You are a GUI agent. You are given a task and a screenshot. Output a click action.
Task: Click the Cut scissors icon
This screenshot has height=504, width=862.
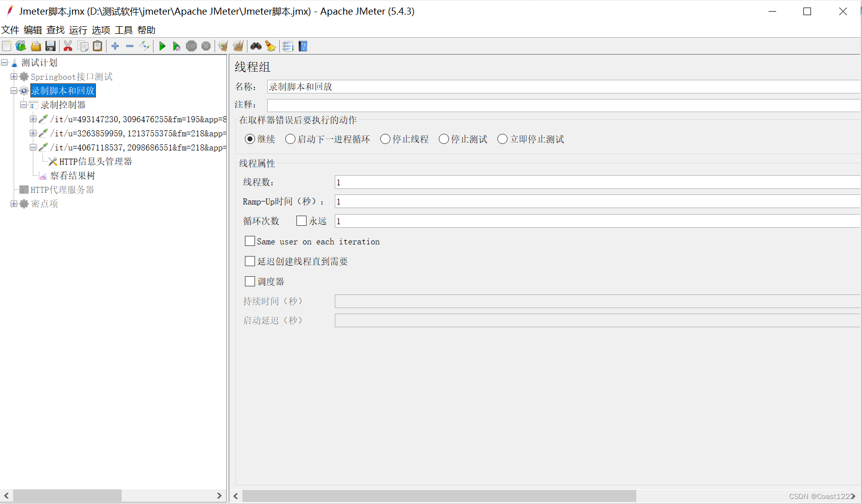68,46
